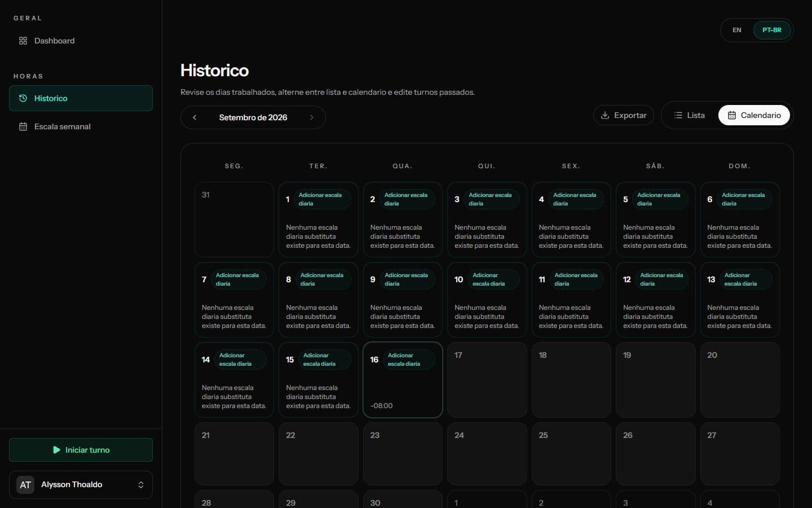Viewport: 812px width, 508px height.
Task: Click the SEG. weekday column header
Action: point(234,166)
